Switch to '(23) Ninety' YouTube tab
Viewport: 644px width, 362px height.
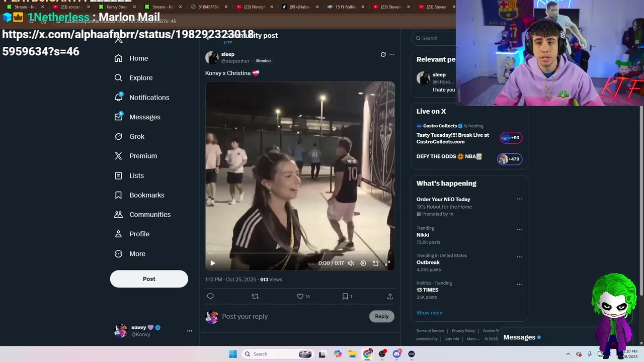254,7
